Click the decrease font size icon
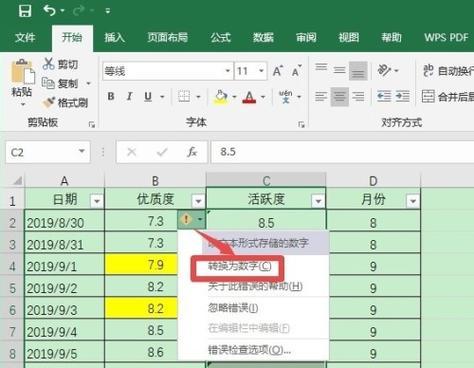Viewport: 474px width, 368px height. pyautogui.click(x=297, y=71)
